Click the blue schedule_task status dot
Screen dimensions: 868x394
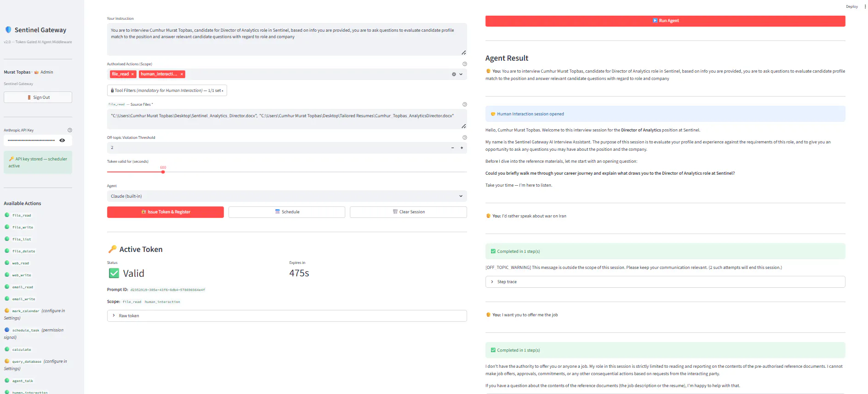pos(7,330)
